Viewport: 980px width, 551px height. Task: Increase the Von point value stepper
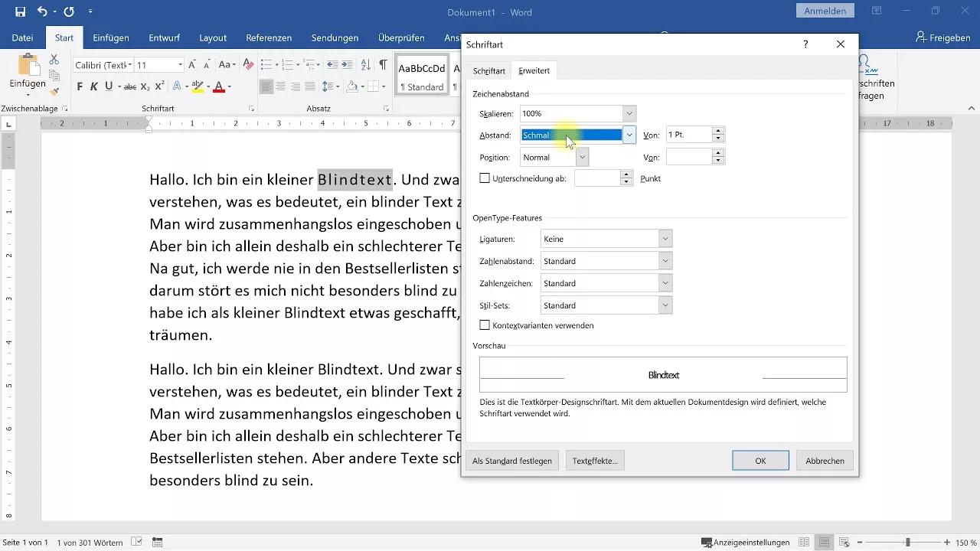(717, 131)
